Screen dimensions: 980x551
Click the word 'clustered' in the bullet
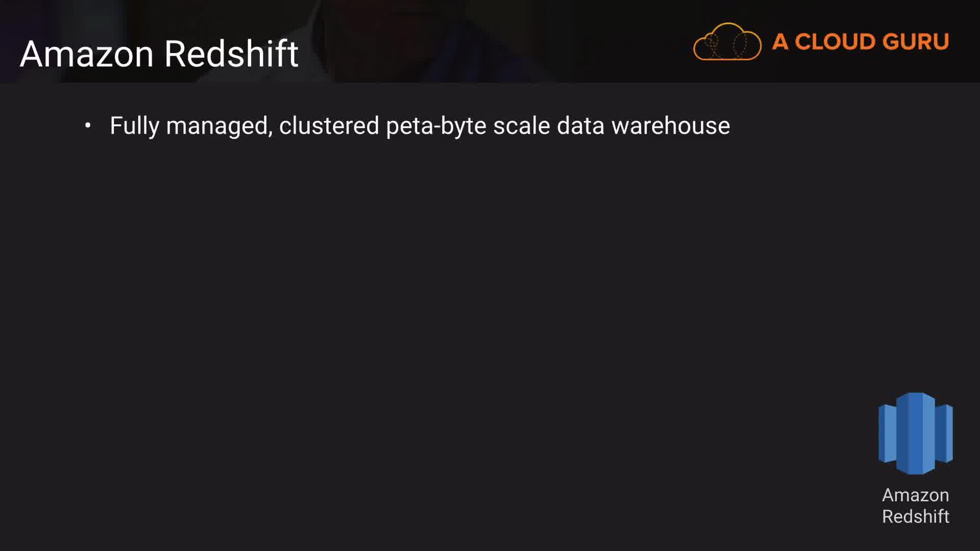point(329,126)
